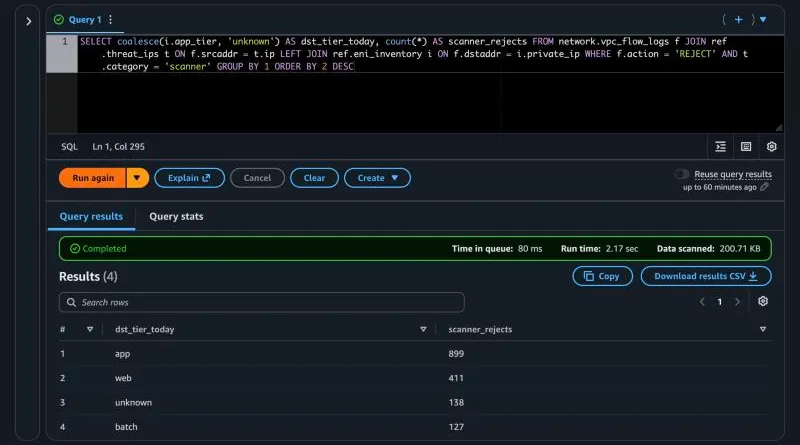Image resolution: width=800 pixels, height=445 pixels.
Task: Click the editor layout table icon
Action: point(746,146)
